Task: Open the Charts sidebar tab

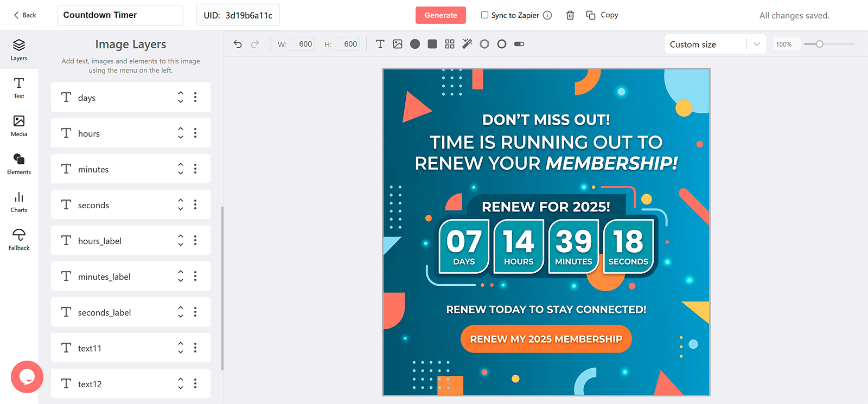Action: click(x=19, y=202)
